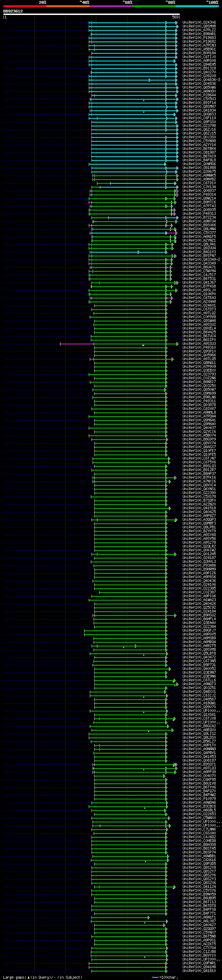Viewport: 222px width, 980px height.
Task: Select the UniRef100_B9P731 label
Action: coord(199,665)
